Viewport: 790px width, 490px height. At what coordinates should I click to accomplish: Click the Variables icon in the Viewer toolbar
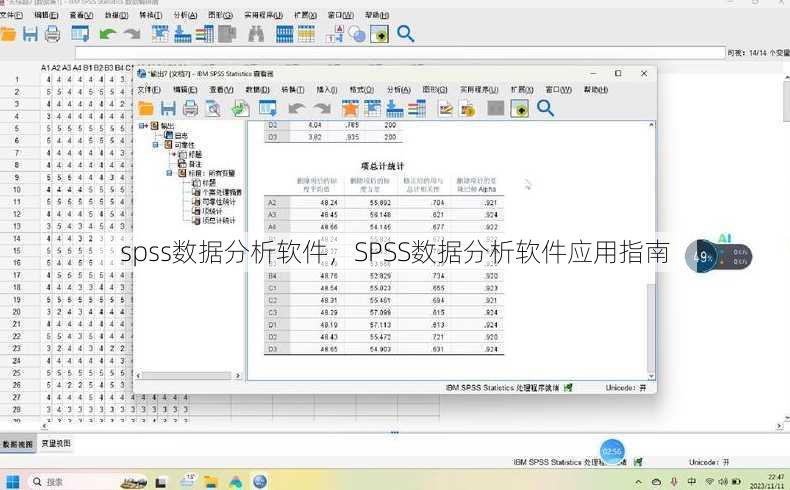pyautogui.click(x=417, y=108)
